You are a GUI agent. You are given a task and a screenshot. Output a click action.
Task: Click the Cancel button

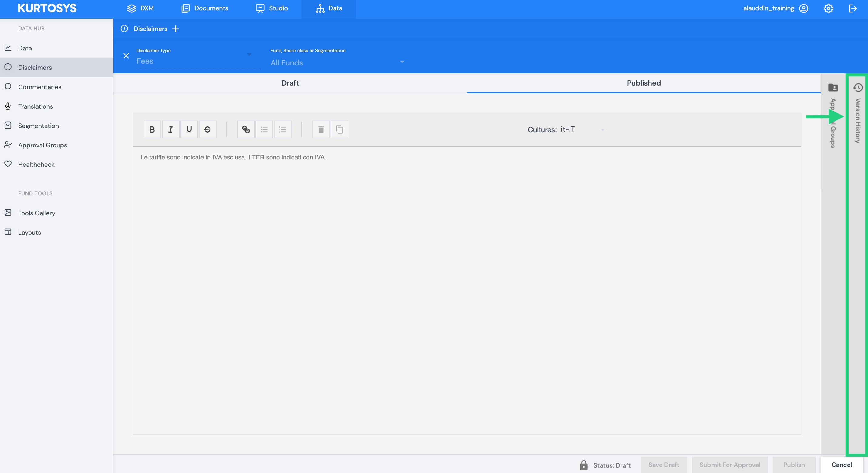[841, 465]
